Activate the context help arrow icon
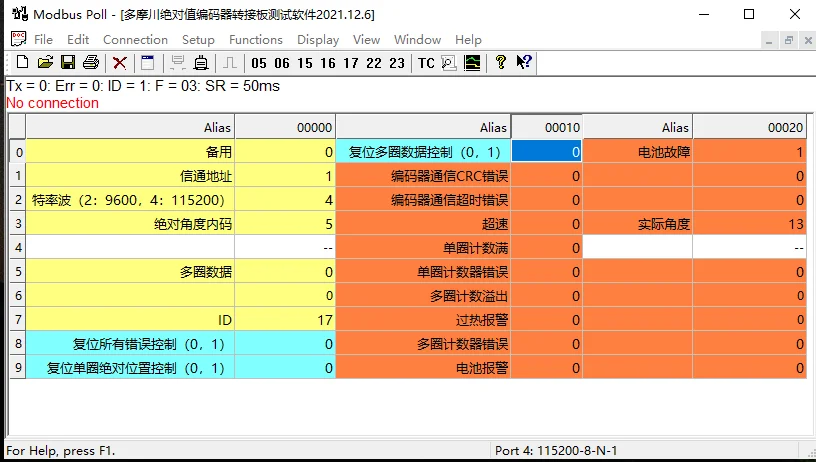 click(524, 62)
